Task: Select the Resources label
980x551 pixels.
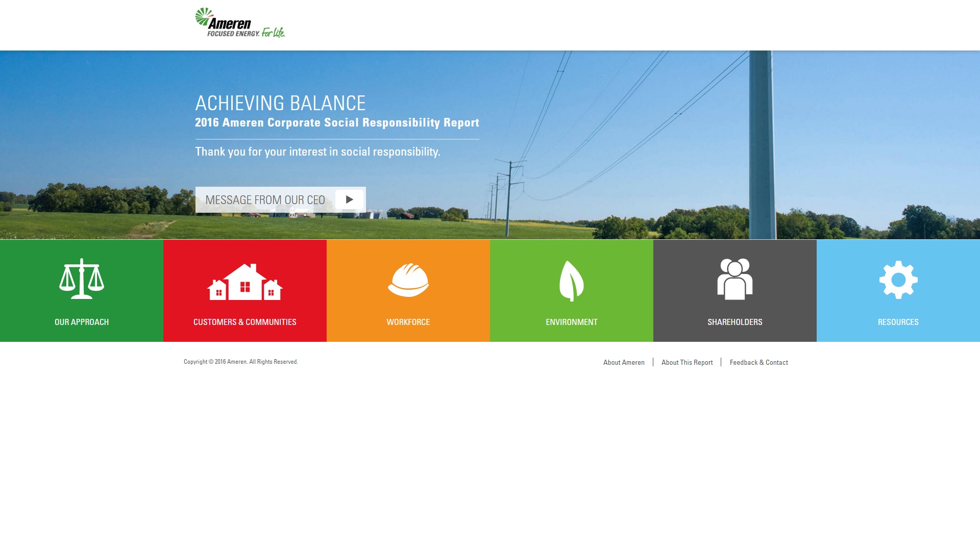Action: [898, 322]
